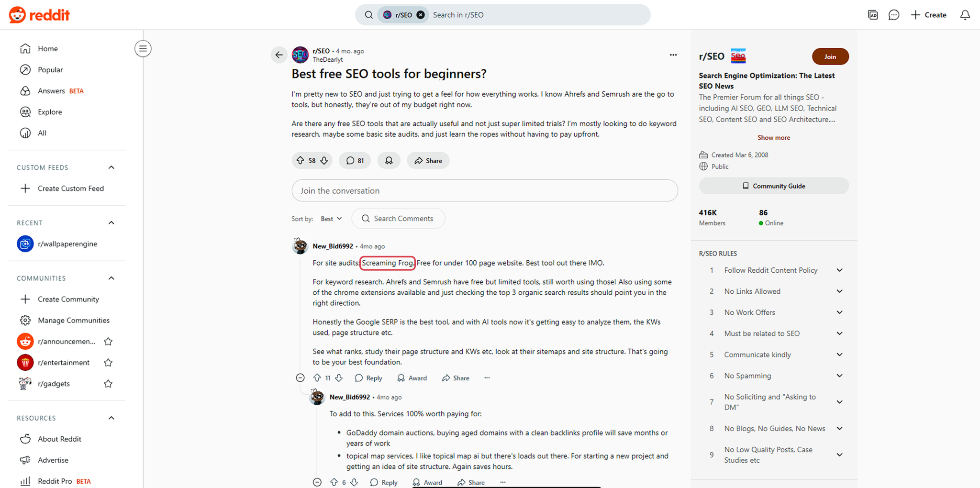Expand rule 9 No Low Quality Posts
The height and width of the screenshot is (488, 980).
tap(839, 455)
